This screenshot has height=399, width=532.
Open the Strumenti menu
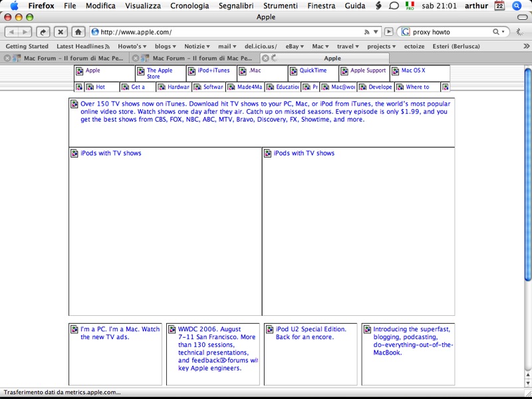coord(281,6)
